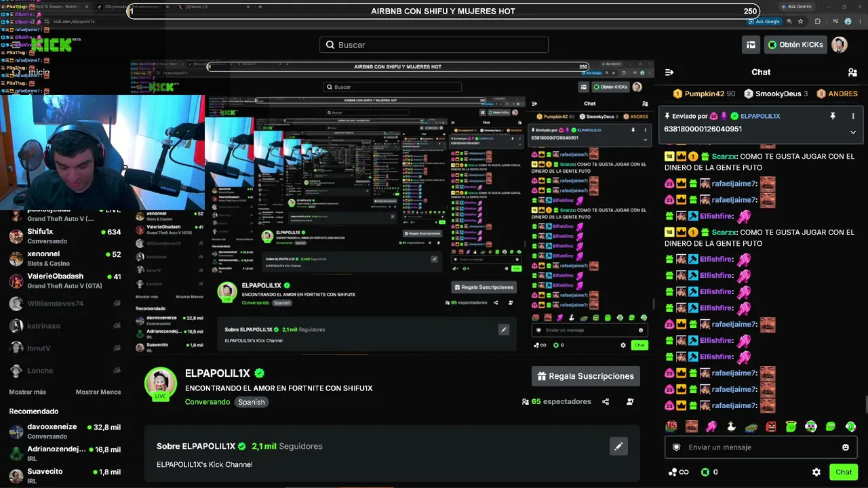The image size is (868, 488).
Task: Open the browser extensions puzzle icon
Action: pos(817,21)
